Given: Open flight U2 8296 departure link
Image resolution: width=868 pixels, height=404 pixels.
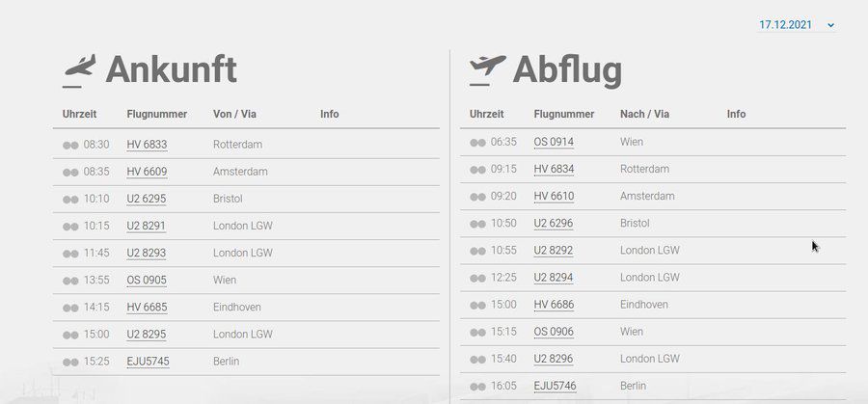Looking at the screenshot, I should pyautogui.click(x=553, y=359).
